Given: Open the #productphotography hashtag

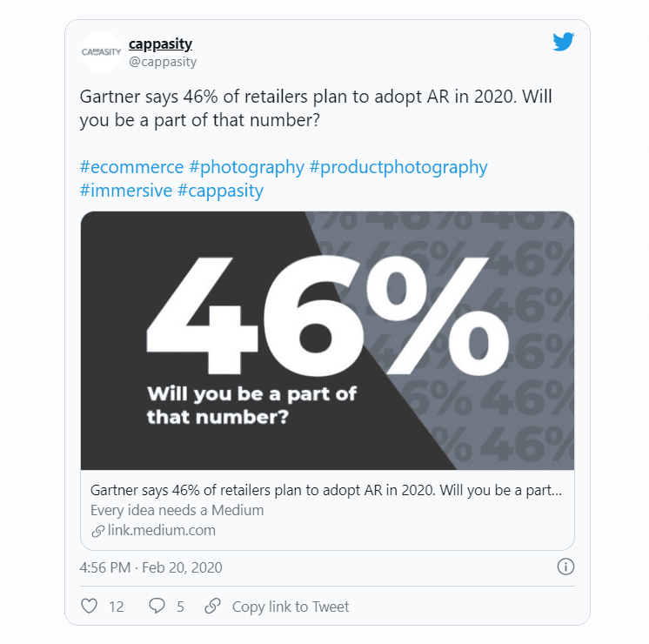Looking at the screenshot, I should [398, 167].
